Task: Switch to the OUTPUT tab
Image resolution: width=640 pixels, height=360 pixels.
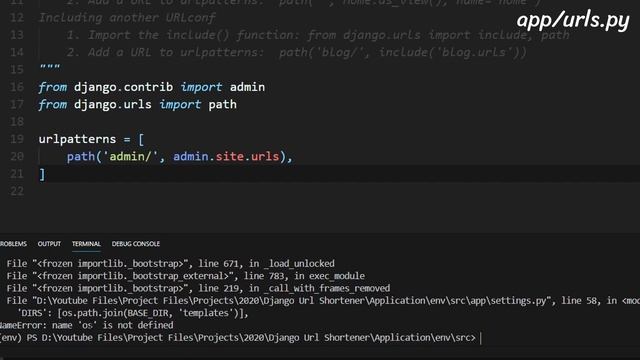Action: (x=49, y=244)
